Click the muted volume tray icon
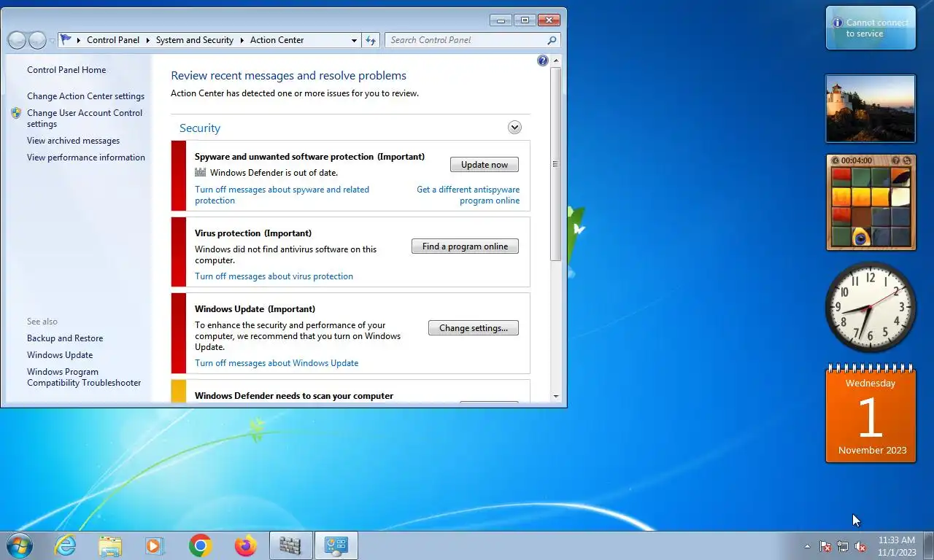Image resolution: width=934 pixels, height=560 pixels. (860, 546)
